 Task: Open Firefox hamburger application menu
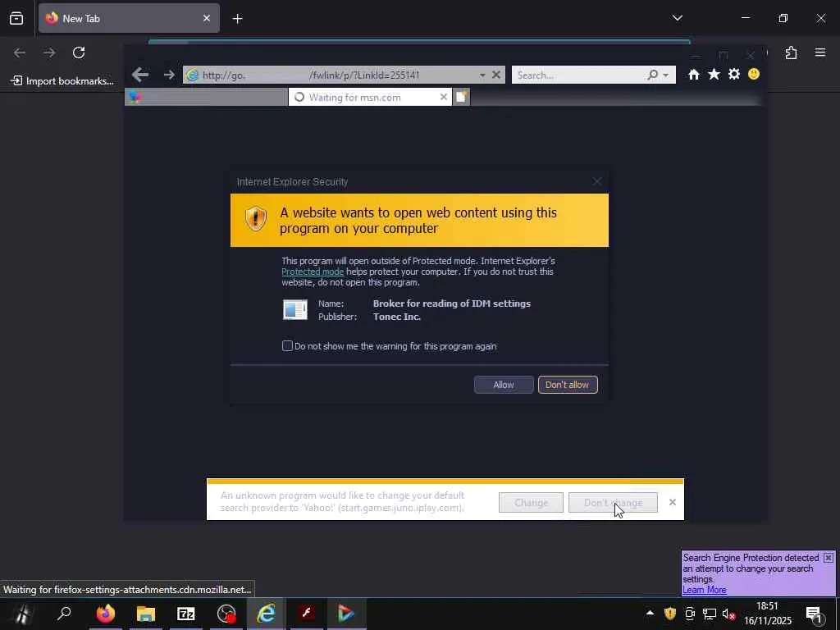tap(820, 52)
